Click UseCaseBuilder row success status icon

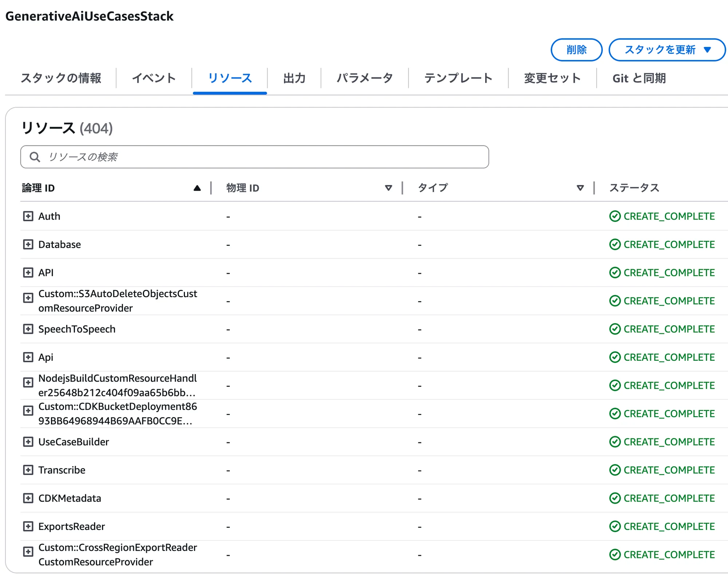click(615, 442)
